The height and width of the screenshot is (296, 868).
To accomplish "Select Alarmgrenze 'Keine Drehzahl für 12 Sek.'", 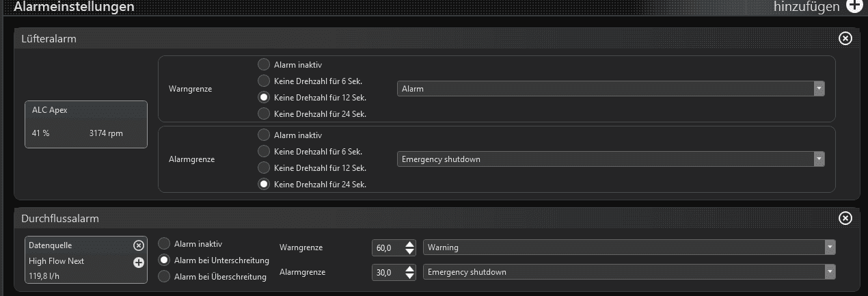I will [264, 167].
